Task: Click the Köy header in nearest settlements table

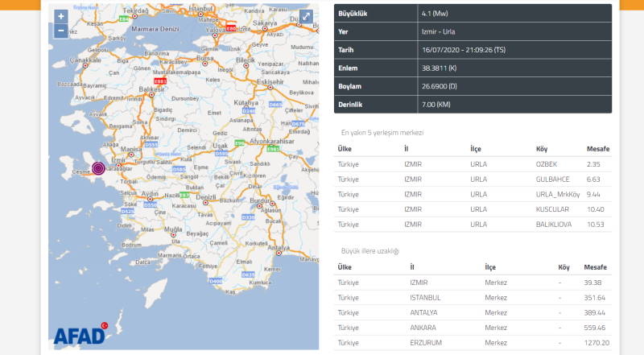Action: [x=542, y=149]
